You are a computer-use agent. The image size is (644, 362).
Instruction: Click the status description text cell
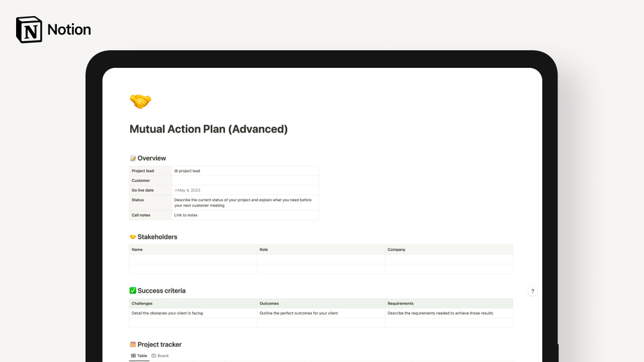tap(245, 202)
